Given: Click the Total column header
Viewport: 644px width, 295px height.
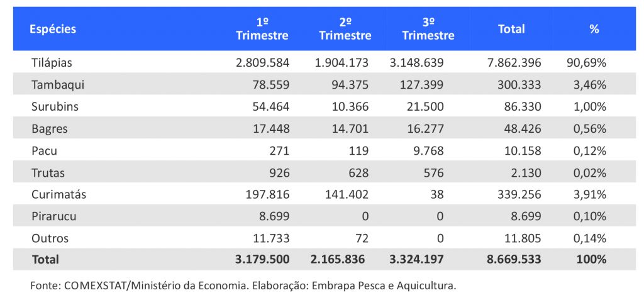Looking at the screenshot, I should click(x=511, y=29).
